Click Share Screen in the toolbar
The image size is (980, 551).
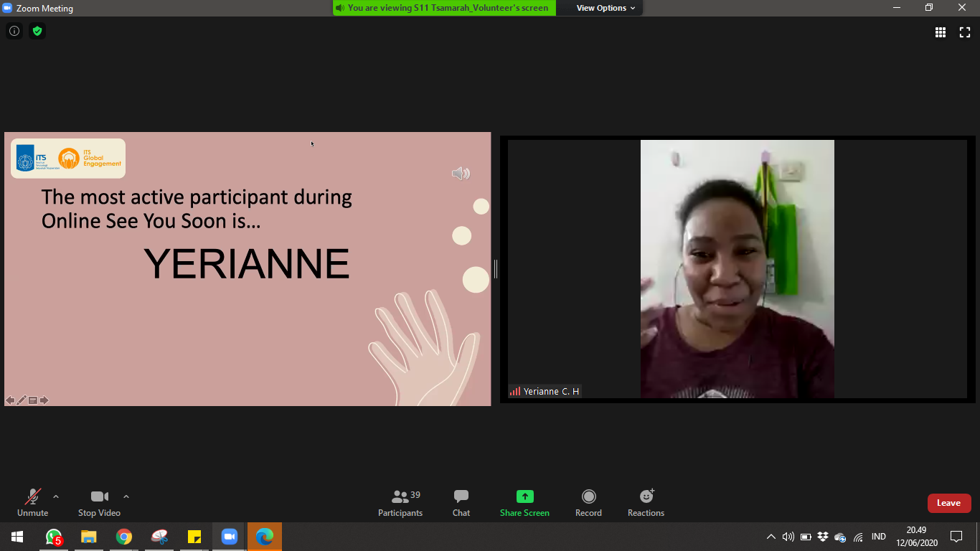[x=524, y=503]
